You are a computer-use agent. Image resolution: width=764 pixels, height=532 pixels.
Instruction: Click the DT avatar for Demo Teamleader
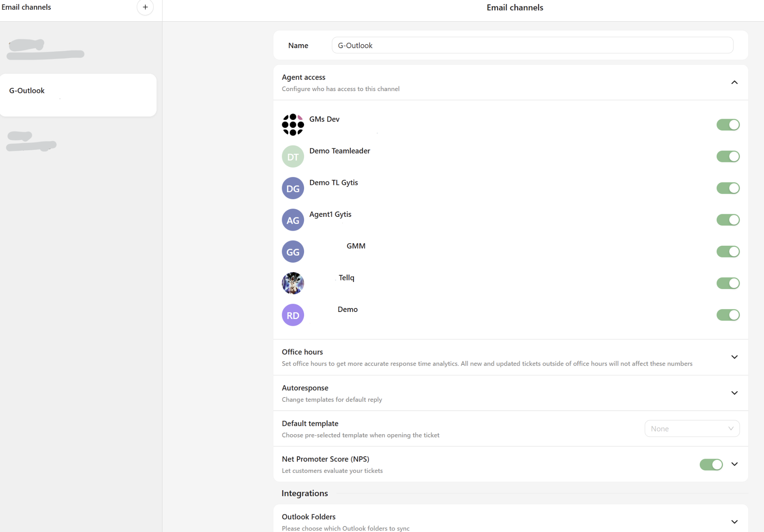[293, 157]
